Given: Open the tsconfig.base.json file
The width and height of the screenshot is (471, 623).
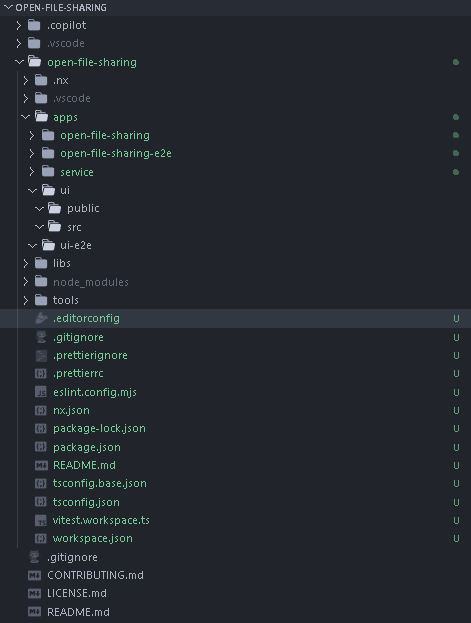Looking at the screenshot, I should click(x=100, y=484).
